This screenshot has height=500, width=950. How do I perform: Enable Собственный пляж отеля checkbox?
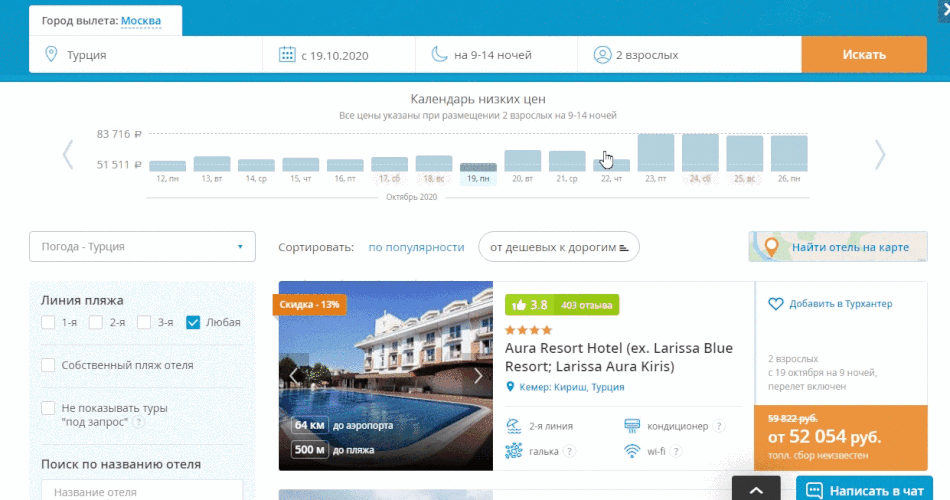(x=49, y=365)
